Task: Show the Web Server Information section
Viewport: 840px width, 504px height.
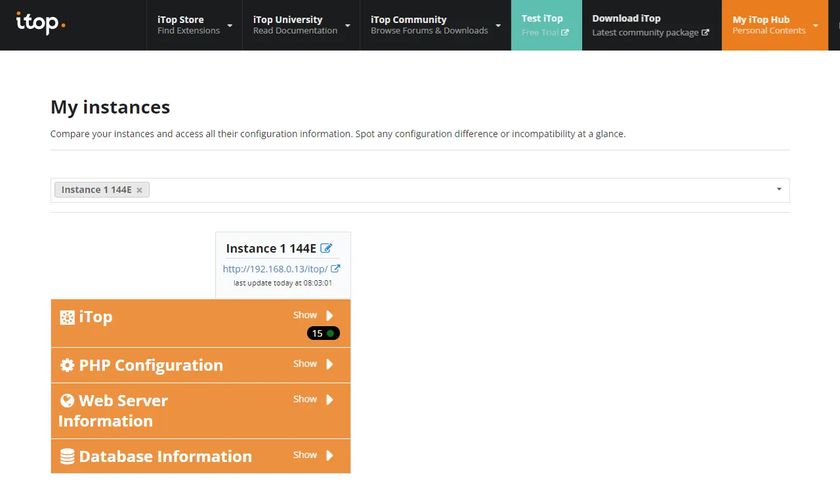Action: pos(305,399)
